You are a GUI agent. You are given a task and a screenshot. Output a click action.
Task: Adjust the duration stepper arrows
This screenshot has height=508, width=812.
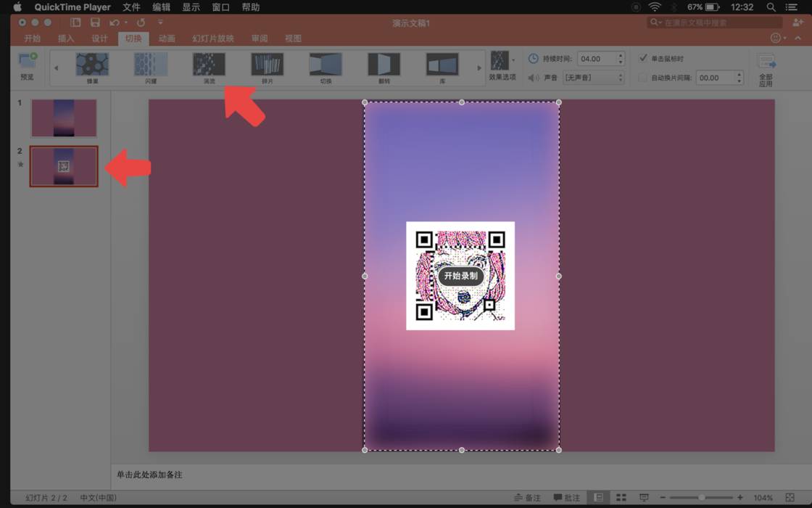tap(621, 59)
